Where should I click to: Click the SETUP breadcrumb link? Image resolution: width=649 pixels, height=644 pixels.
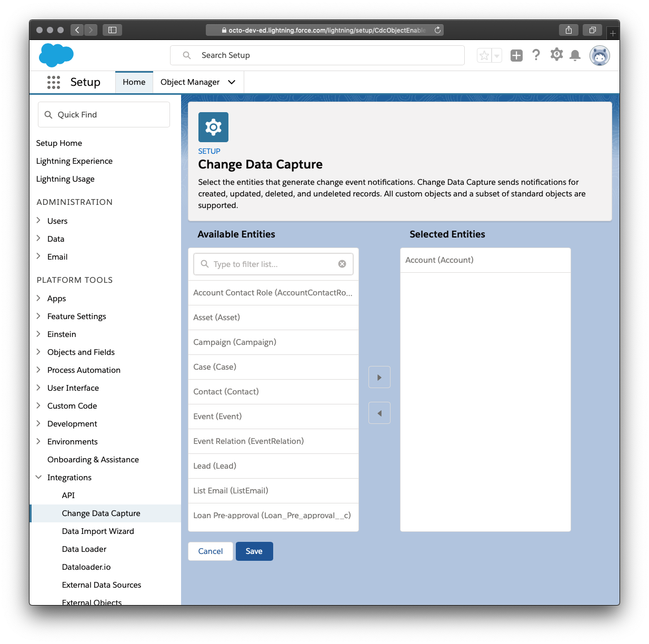[209, 151]
